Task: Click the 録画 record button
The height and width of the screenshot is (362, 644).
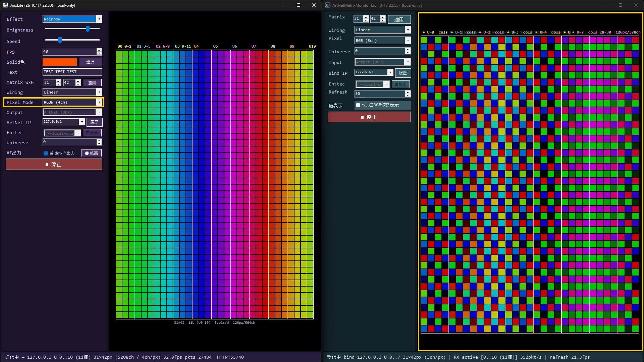Action: pos(92,153)
